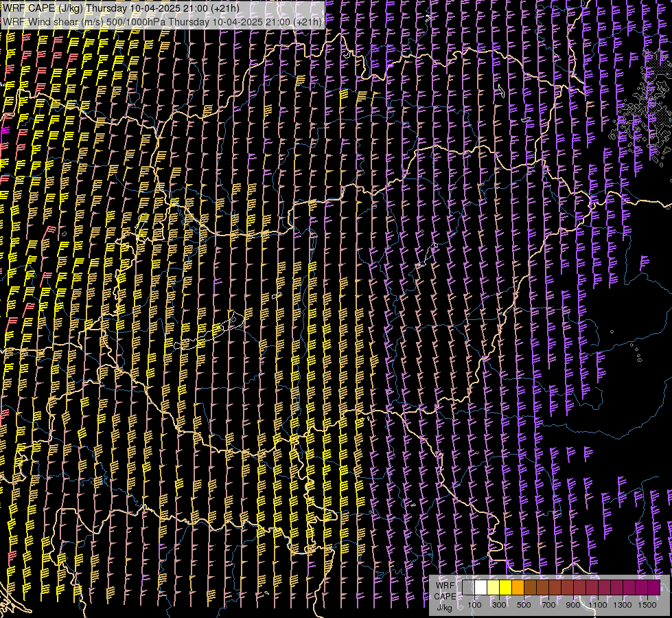Image resolution: width=672 pixels, height=618 pixels.
Task: Select the white CAPE legend swatch
Action: [x=481, y=587]
